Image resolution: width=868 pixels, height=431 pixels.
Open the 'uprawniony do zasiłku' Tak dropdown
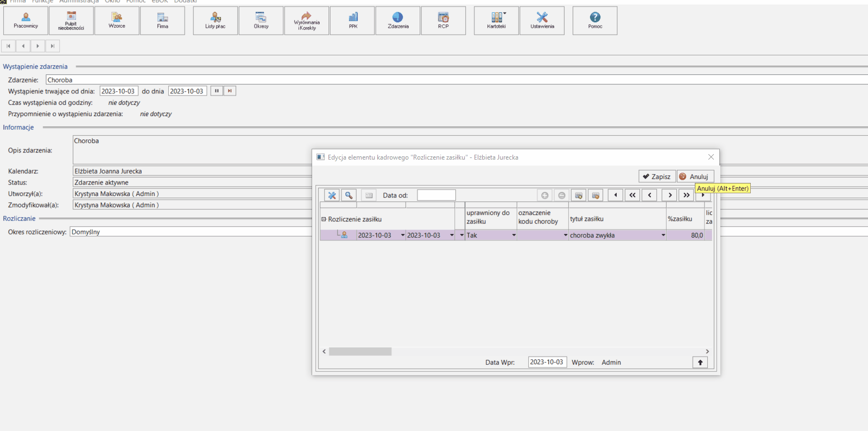pyautogui.click(x=514, y=235)
